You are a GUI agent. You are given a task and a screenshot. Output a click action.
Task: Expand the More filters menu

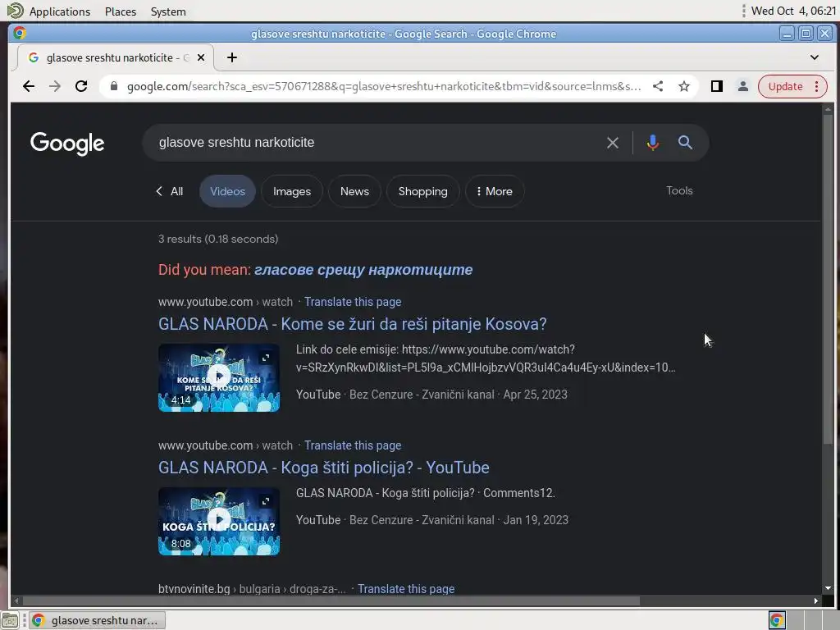click(495, 191)
